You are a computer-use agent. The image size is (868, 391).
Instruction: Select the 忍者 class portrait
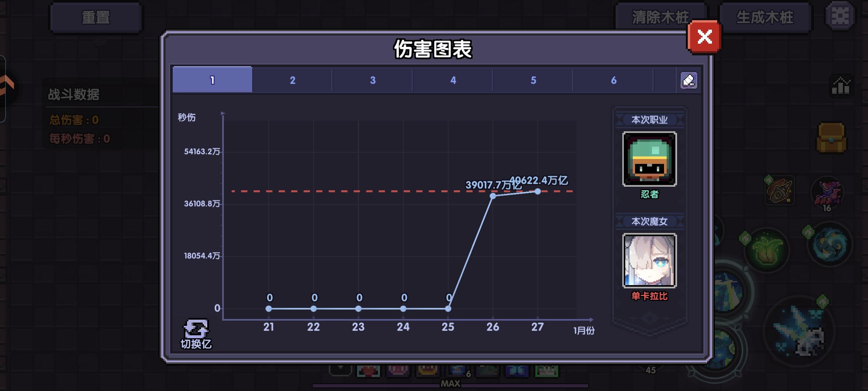(649, 159)
